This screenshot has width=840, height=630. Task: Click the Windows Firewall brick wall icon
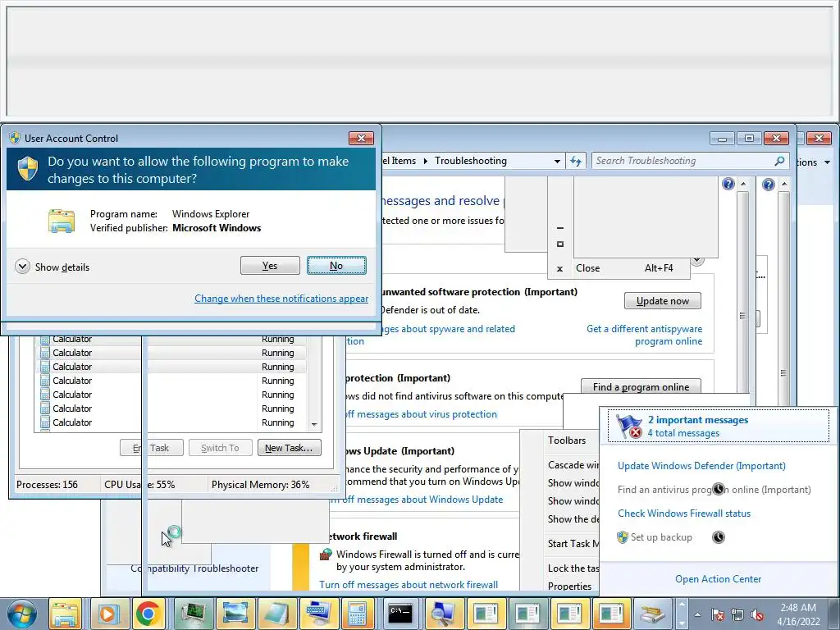click(x=325, y=555)
